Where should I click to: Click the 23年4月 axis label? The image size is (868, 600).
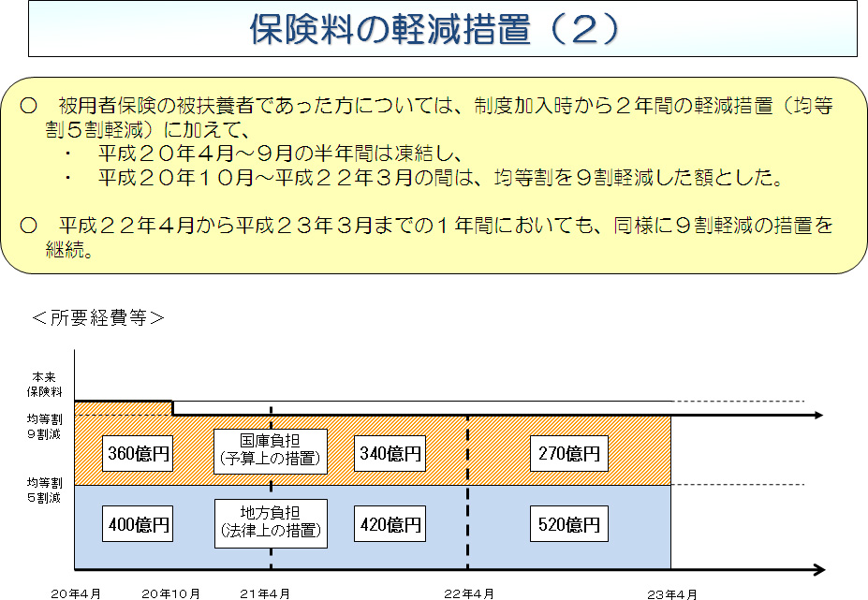(671, 593)
